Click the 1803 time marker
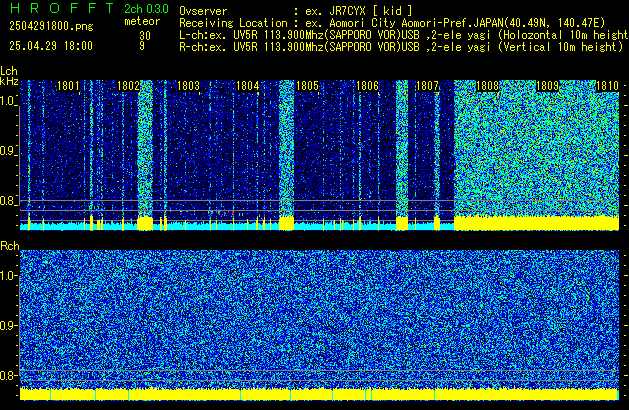Viewport: 629px width, 410px height. point(188,86)
